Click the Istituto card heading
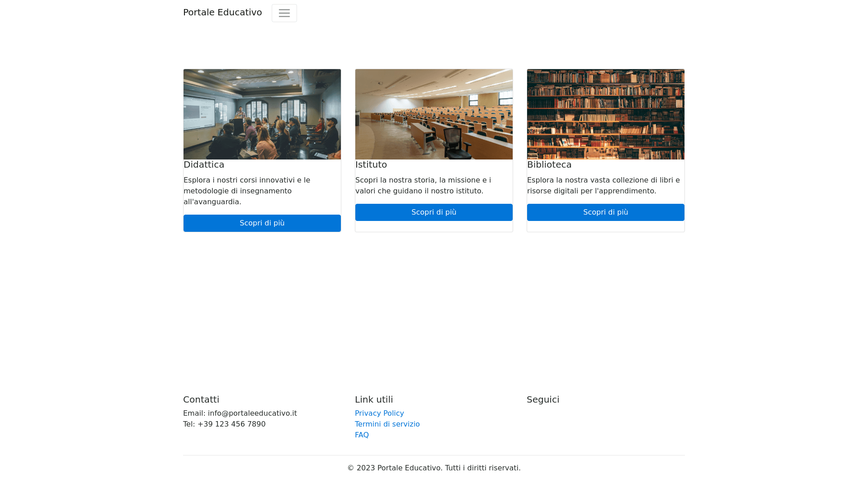 click(371, 165)
